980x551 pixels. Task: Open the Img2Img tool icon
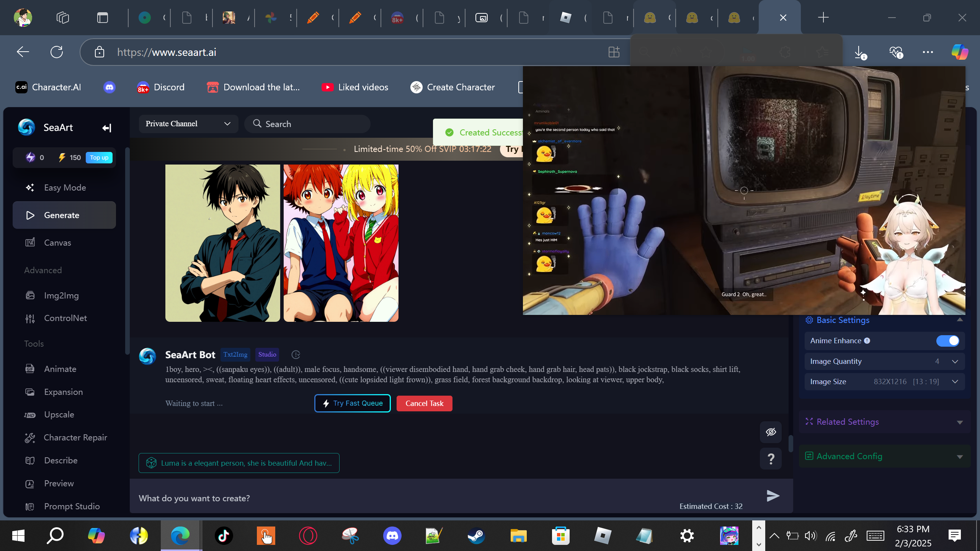click(x=30, y=295)
